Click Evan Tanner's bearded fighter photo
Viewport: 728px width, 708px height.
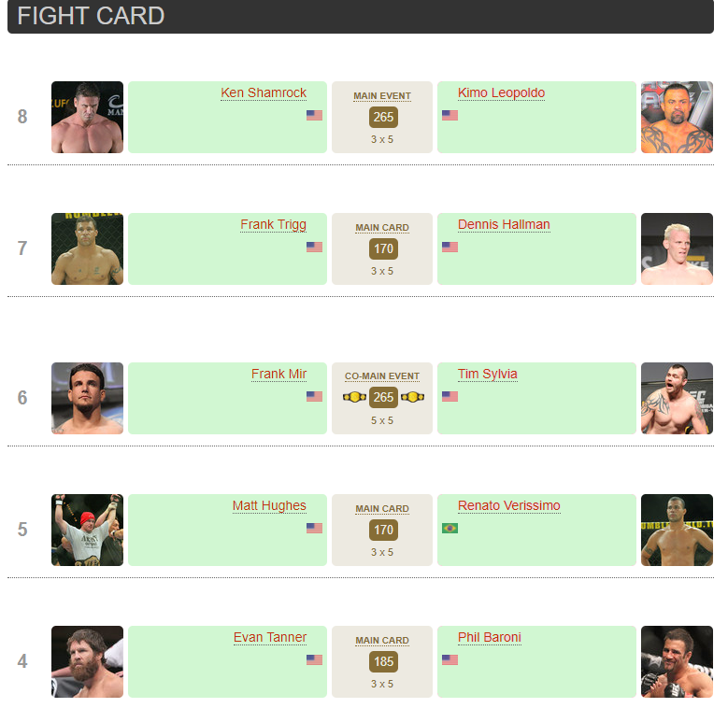point(87,662)
